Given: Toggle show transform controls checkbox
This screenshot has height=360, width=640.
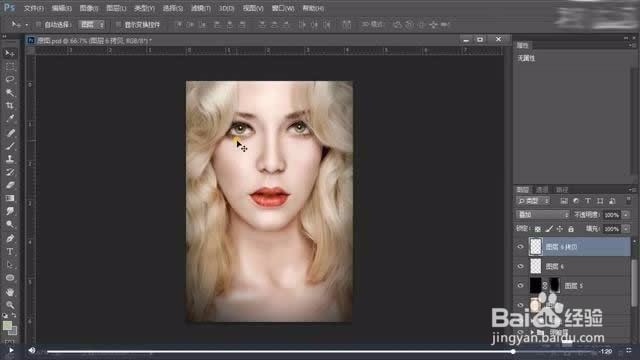Looking at the screenshot, I should click(x=118, y=25).
